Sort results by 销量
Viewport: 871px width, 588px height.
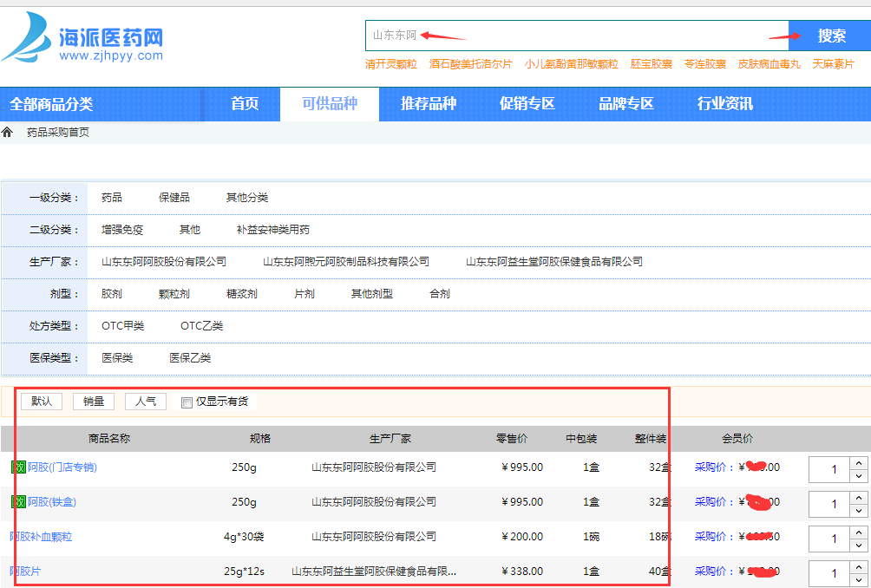click(94, 401)
